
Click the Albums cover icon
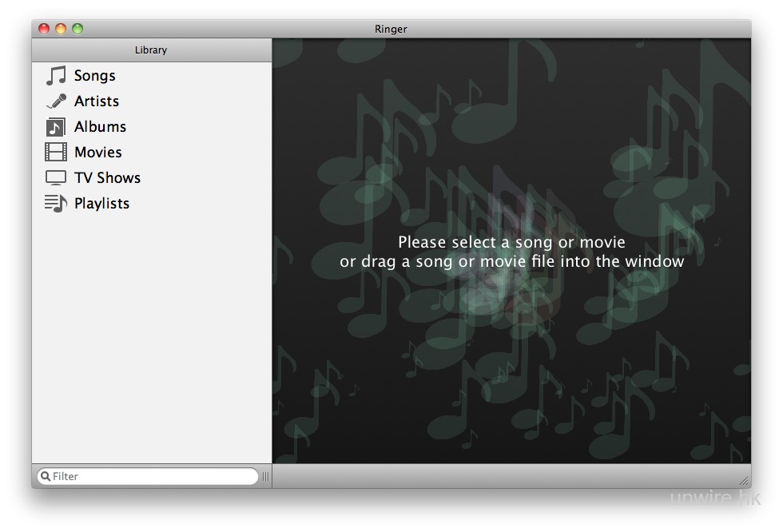[x=56, y=127]
